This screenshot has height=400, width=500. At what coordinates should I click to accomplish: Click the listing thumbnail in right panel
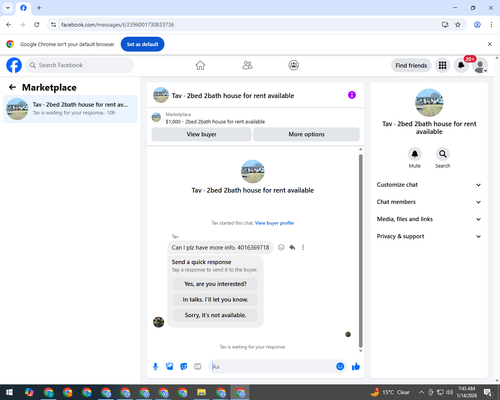[429, 103]
